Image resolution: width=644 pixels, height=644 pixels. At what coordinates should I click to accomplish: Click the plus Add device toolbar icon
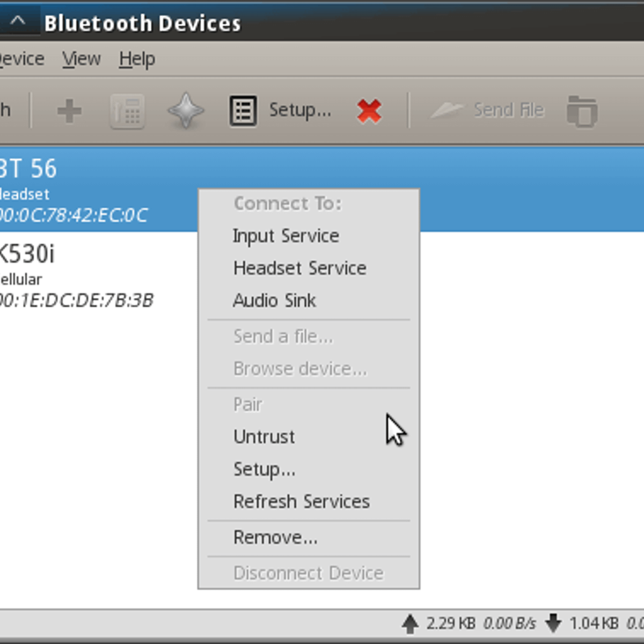[x=69, y=111]
